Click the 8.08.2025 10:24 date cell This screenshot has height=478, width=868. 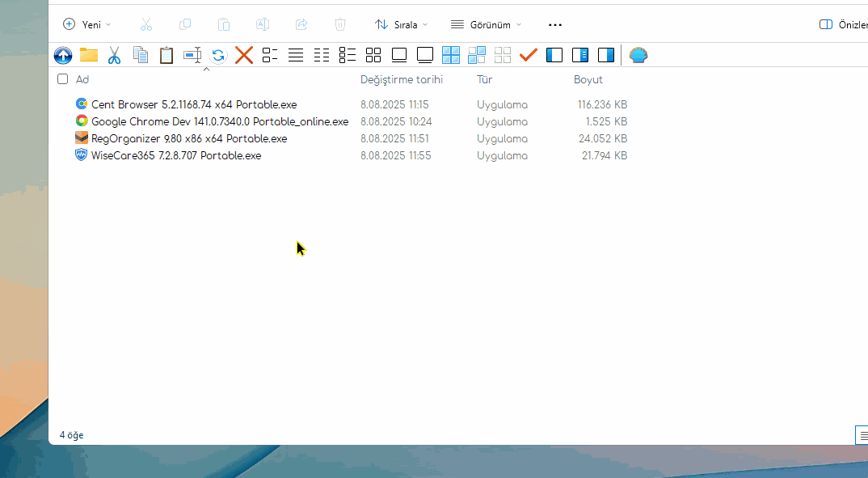coord(396,121)
